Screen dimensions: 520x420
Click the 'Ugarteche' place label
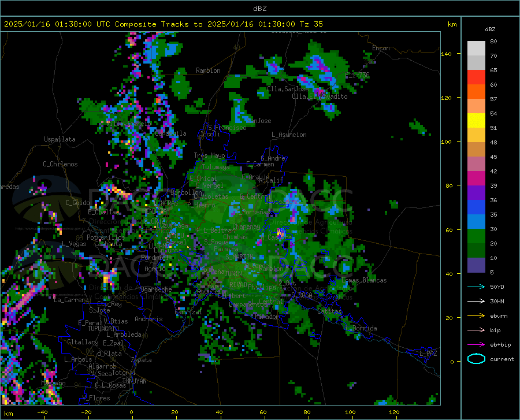[156, 289]
